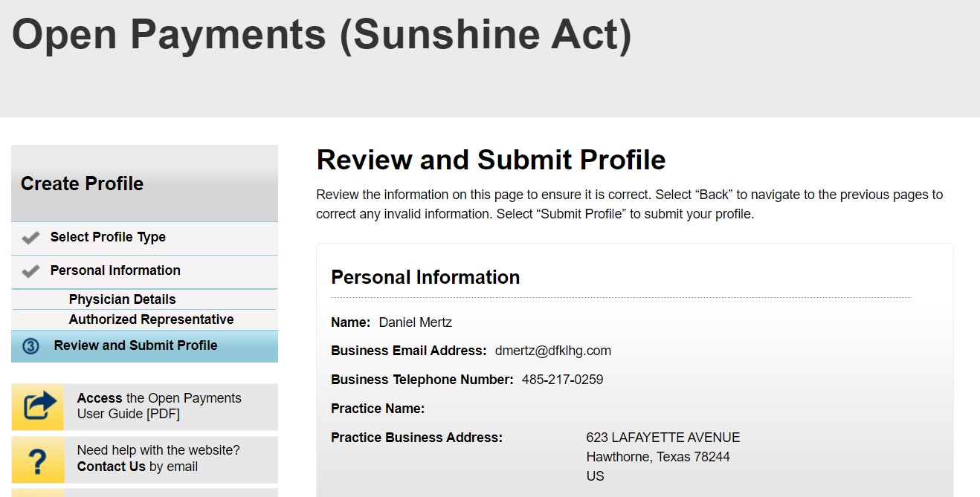Click the name Daniel Mertz
Screen dimensions: 980x497
tap(415, 322)
